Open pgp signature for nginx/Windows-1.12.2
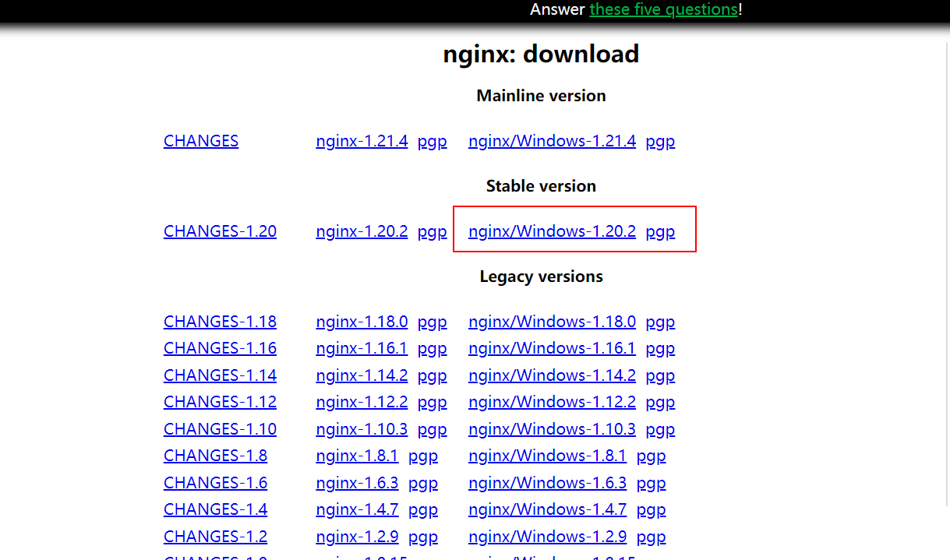Image resolution: width=950 pixels, height=560 pixels. pyautogui.click(x=660, y=403)
